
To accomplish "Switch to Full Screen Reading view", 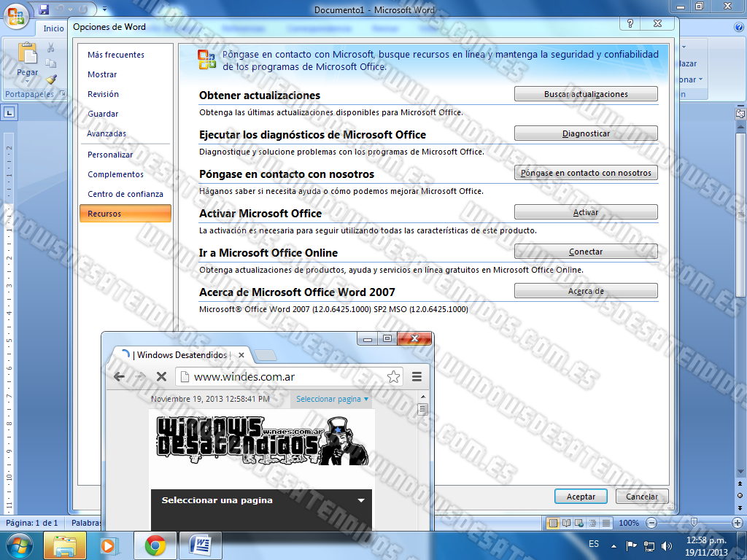I will (x=566, y=523).
